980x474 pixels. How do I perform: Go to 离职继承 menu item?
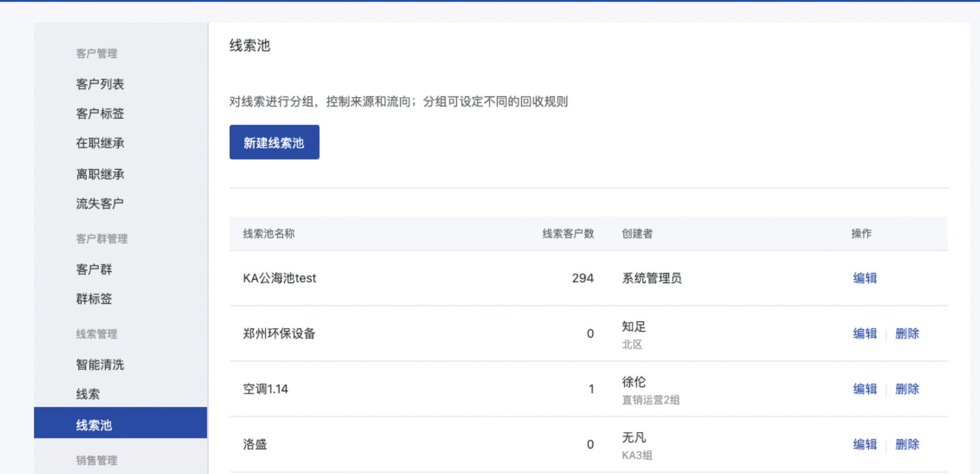100,174
